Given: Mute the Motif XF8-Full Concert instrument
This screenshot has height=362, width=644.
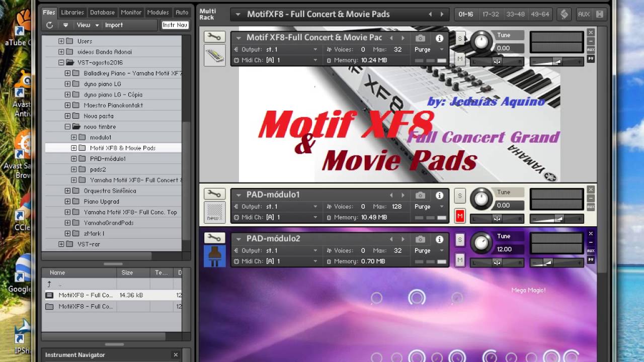Looking at the screenshot, I should [x=459, y=59].
